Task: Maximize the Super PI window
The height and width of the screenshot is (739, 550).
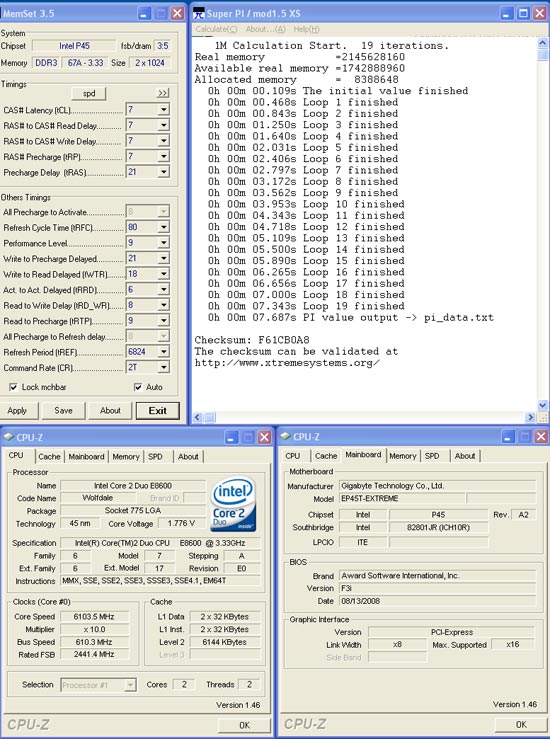Action: pos(523,13)
